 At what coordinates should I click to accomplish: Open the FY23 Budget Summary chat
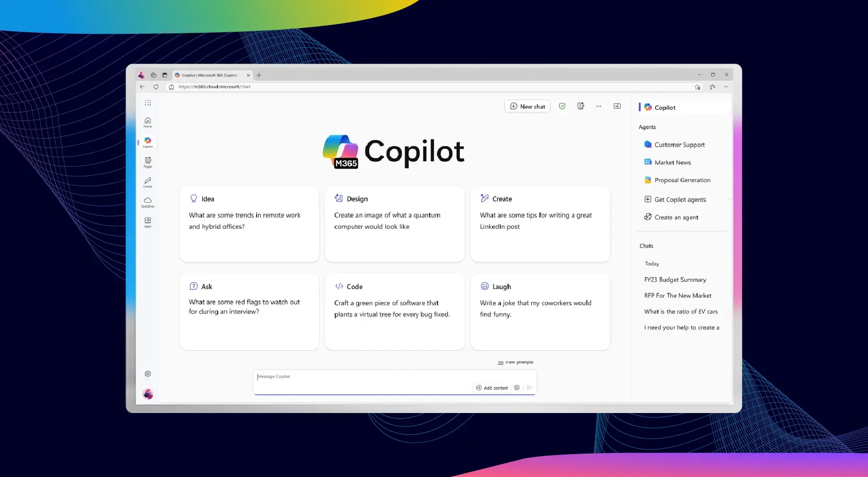(x=675, y=280)
